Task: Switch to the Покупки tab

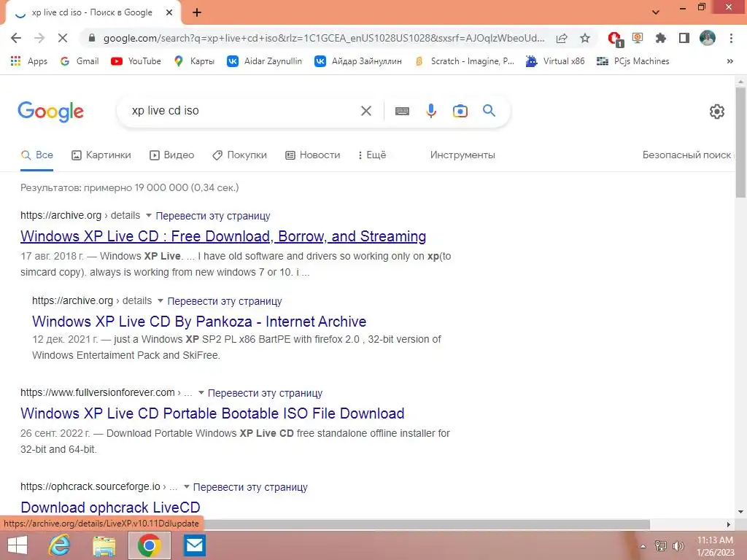Action: [239, 155]
